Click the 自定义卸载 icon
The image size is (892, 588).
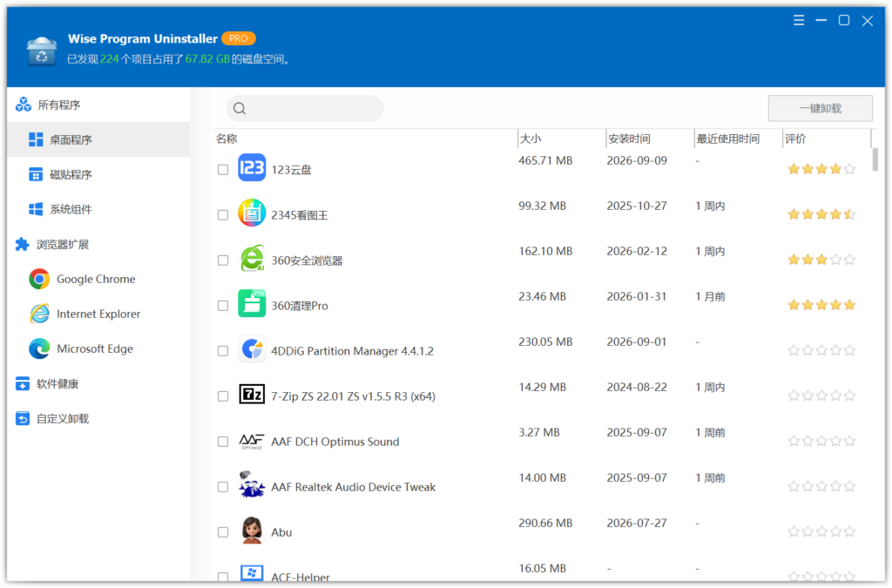(x=22, y=419)
